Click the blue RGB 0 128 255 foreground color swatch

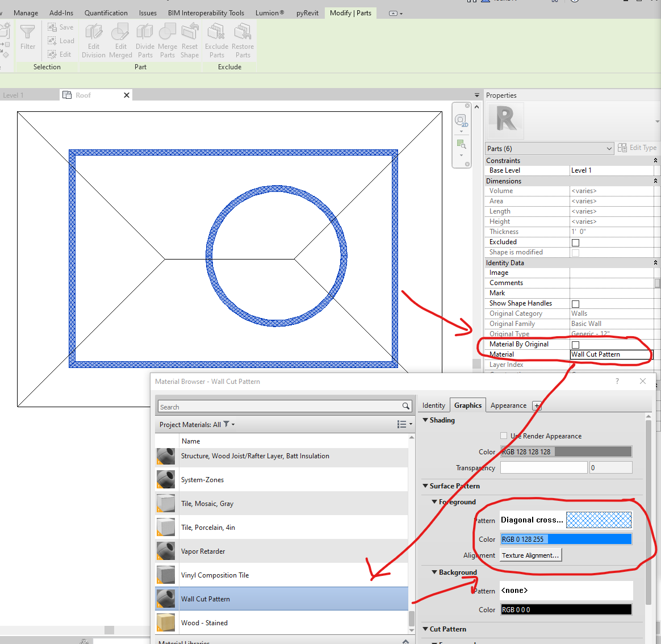pyautogui.click(x=566, y=539)
